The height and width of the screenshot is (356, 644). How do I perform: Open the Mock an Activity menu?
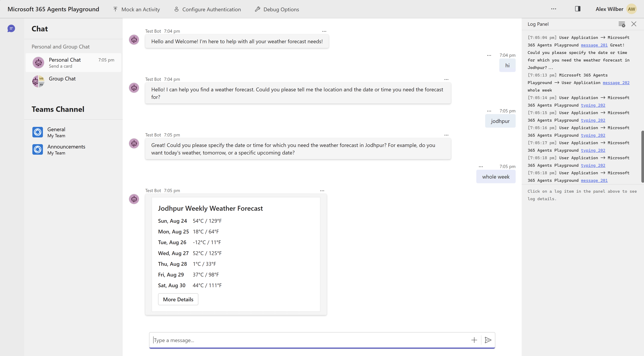coord(136,9)
